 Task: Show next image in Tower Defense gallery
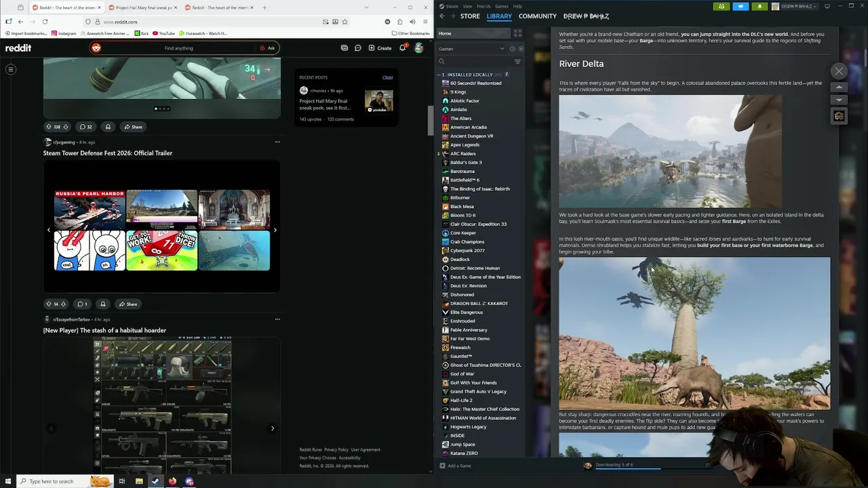[275, 230]
